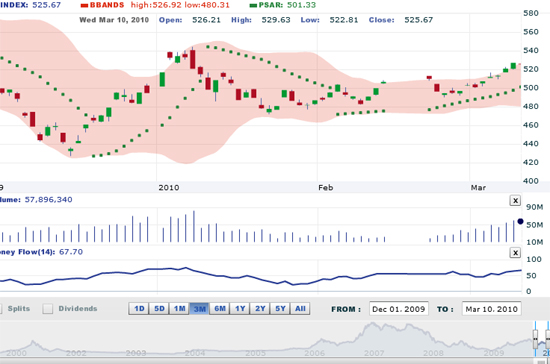Click the Open value 526.21
The image size is (550, 364).
206,20
